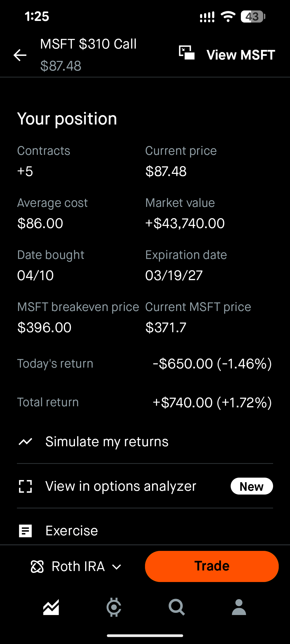Tap the Simulate my returns trend icon
Screen dimensions: 290x644
[26, 442]
